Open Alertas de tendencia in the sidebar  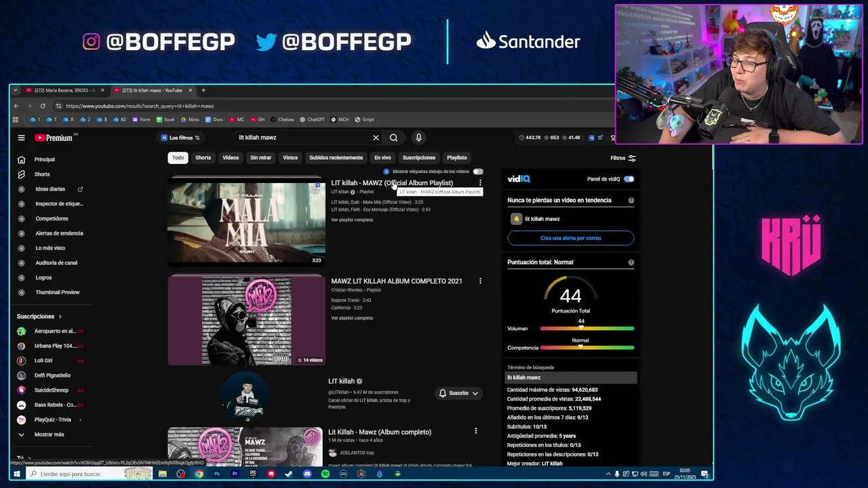point(59,233)
